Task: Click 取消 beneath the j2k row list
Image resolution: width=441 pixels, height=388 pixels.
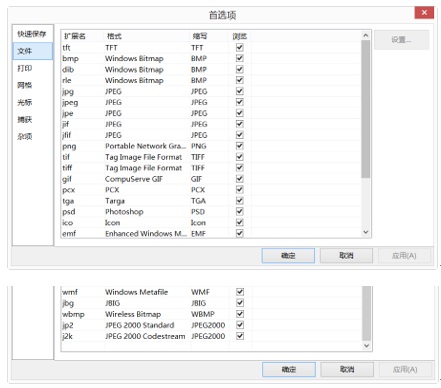Action: click(347, 369)
